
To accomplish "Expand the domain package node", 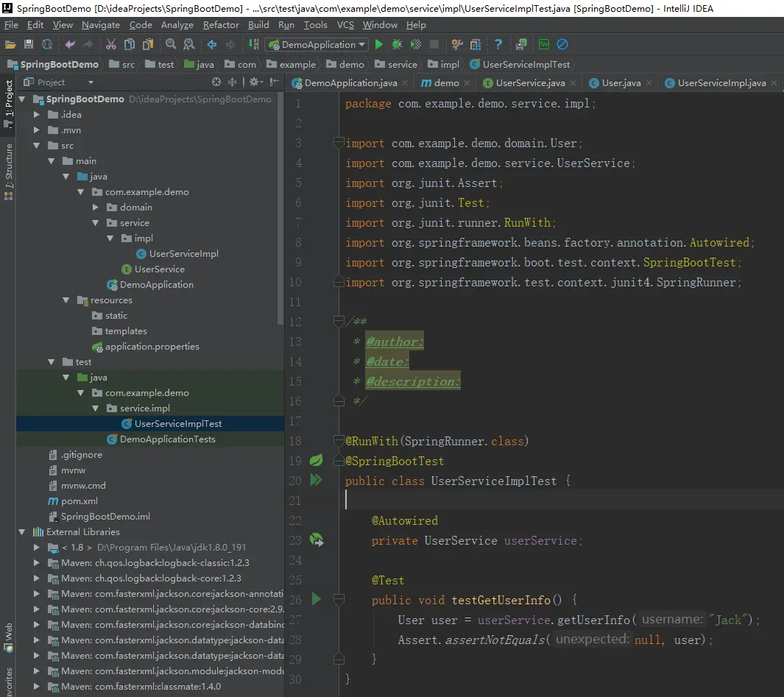I will point(96,208).
